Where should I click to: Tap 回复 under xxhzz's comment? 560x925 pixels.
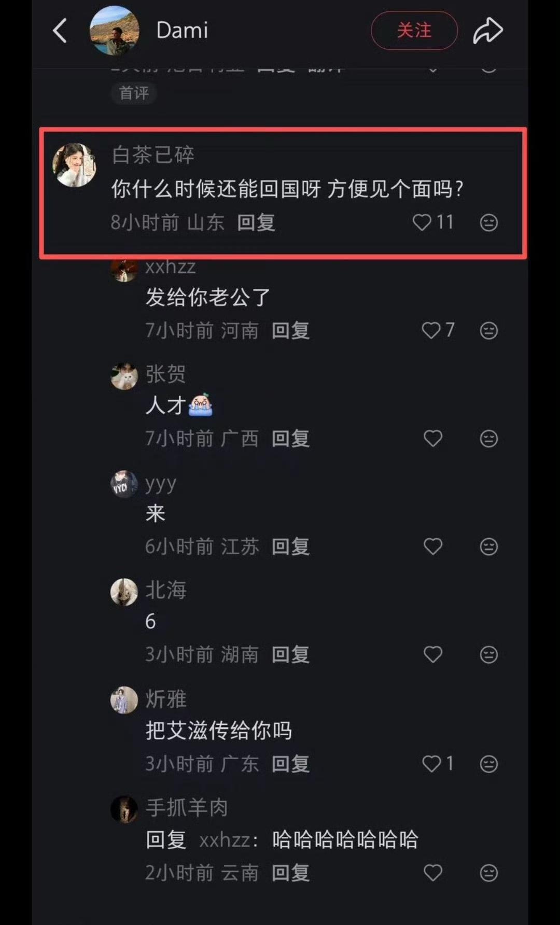(x=291, y=330)
